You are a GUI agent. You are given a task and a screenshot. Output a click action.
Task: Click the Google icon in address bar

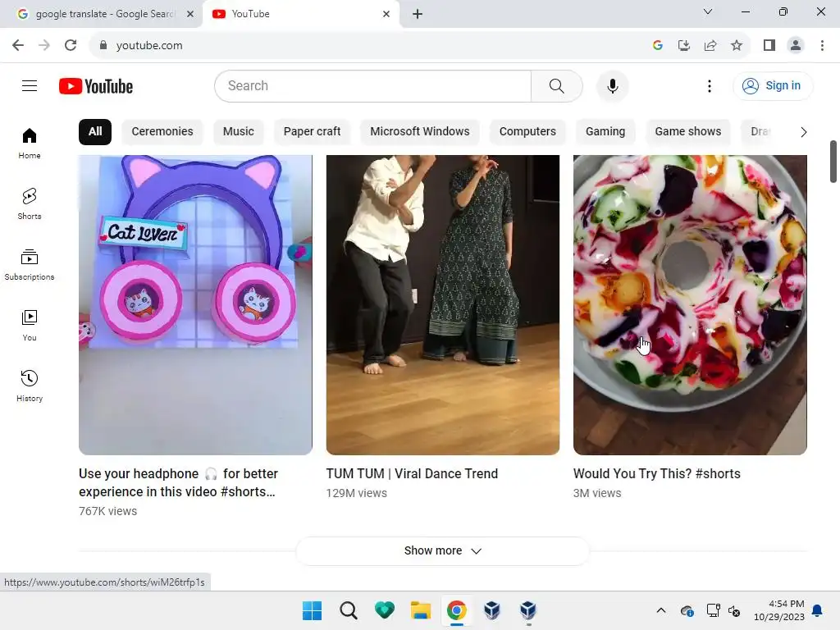point(658,46)
